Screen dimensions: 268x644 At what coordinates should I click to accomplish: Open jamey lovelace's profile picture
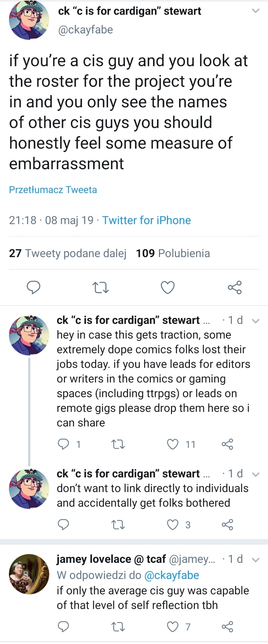[29, 574]
